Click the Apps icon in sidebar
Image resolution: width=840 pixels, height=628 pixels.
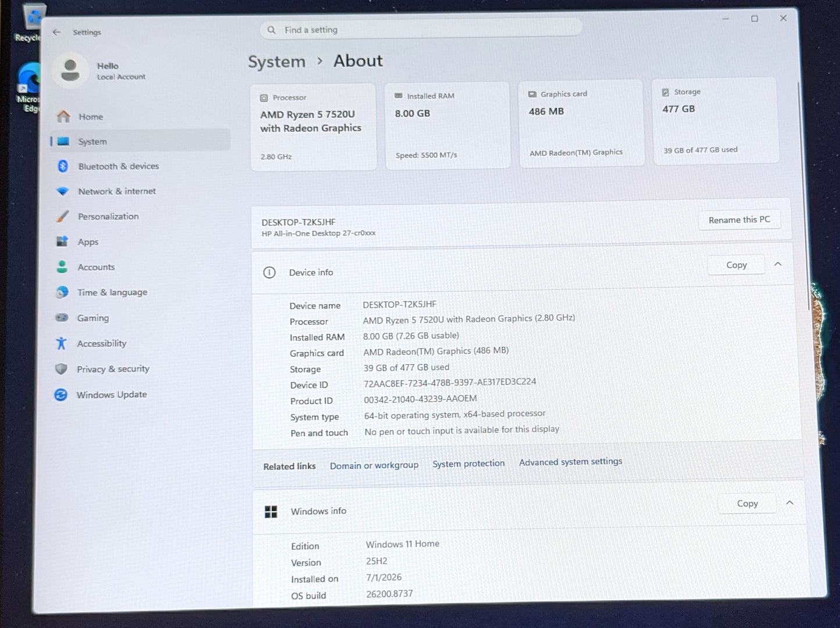(x=62, y=241)
